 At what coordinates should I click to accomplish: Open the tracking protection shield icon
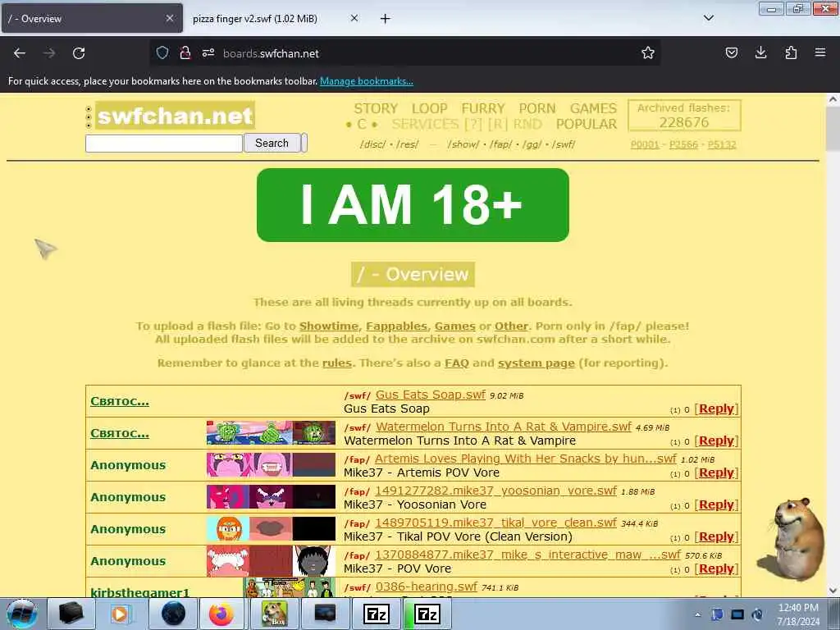click(x=162, y=52)
